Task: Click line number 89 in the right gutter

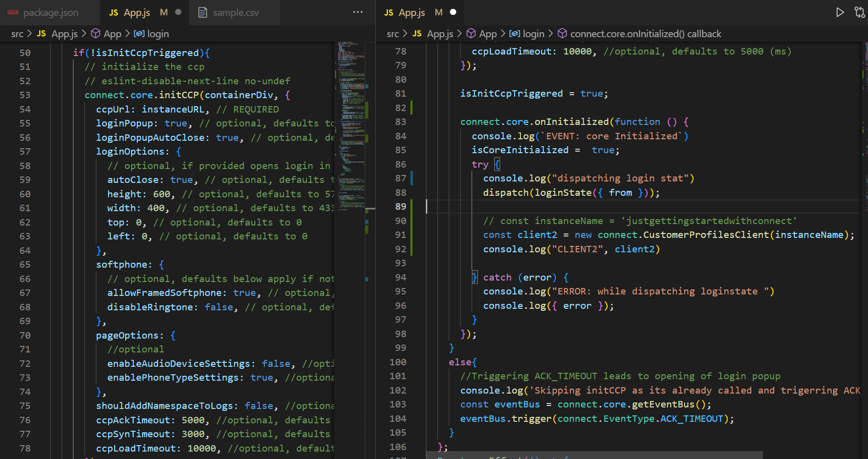Action: (400, 207)
